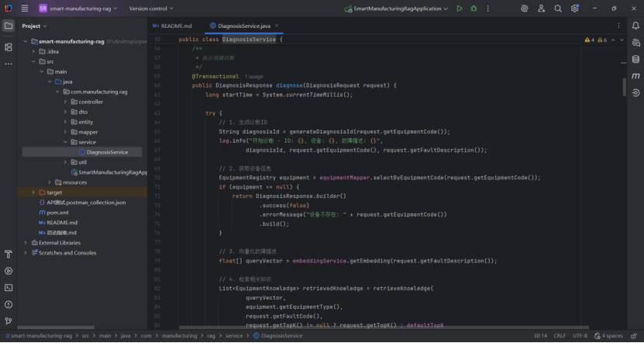Select the mapper package
The width and height of the screenshot is (644, 343).
pyautogui.click(x=84, y=132)
